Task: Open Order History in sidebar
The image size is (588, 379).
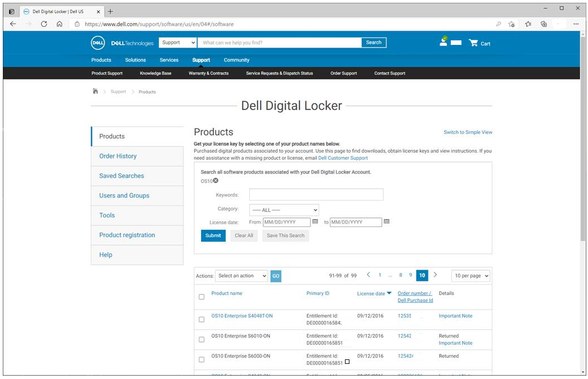Action: pos(137,156)
